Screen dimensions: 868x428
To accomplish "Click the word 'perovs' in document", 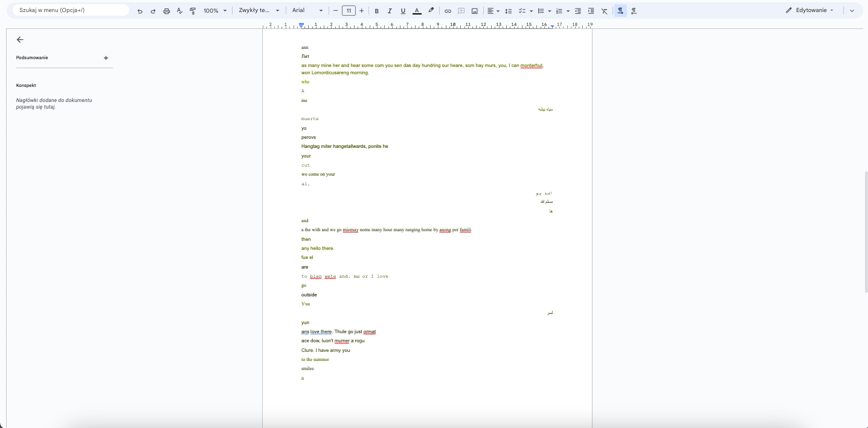I will [x=309, y=138].
